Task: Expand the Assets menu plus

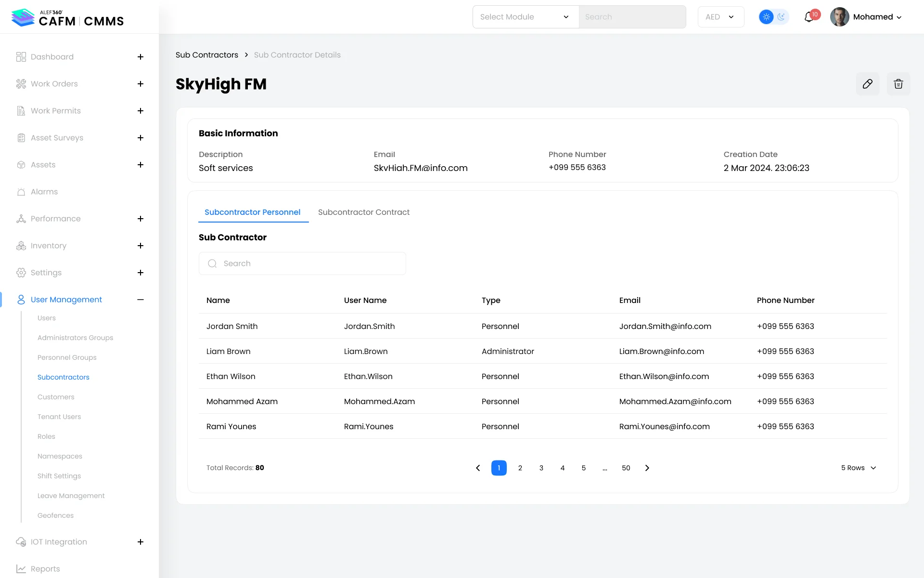Action: 141,165
